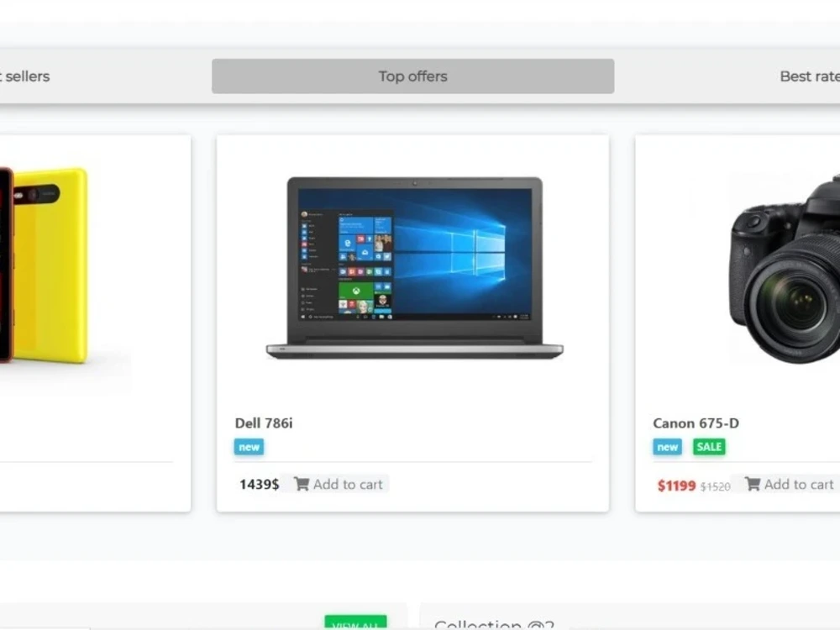The height and width of the screenshot is (630, 840).
Task: Add Canon 675-D to cart
Action: tap(789, 484)
